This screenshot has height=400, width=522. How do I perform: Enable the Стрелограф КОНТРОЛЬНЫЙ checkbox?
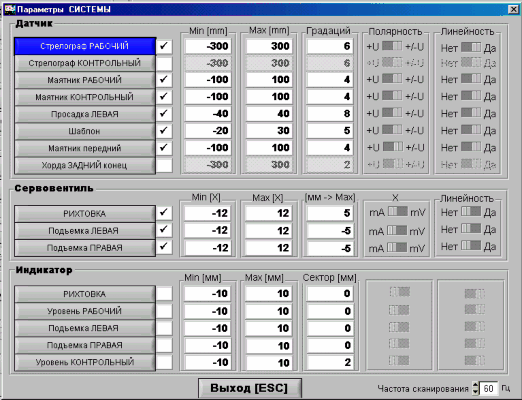pyautogui.click(x=164, y=63)
